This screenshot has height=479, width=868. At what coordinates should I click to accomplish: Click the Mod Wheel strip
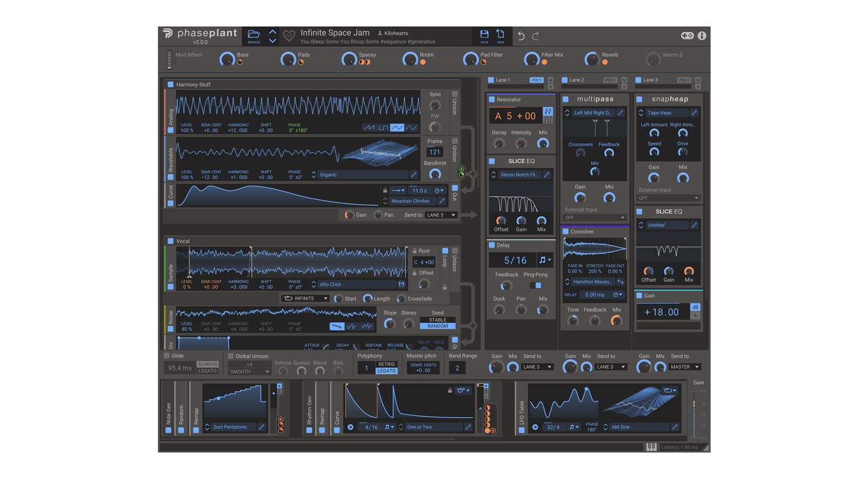coord(169,59)
